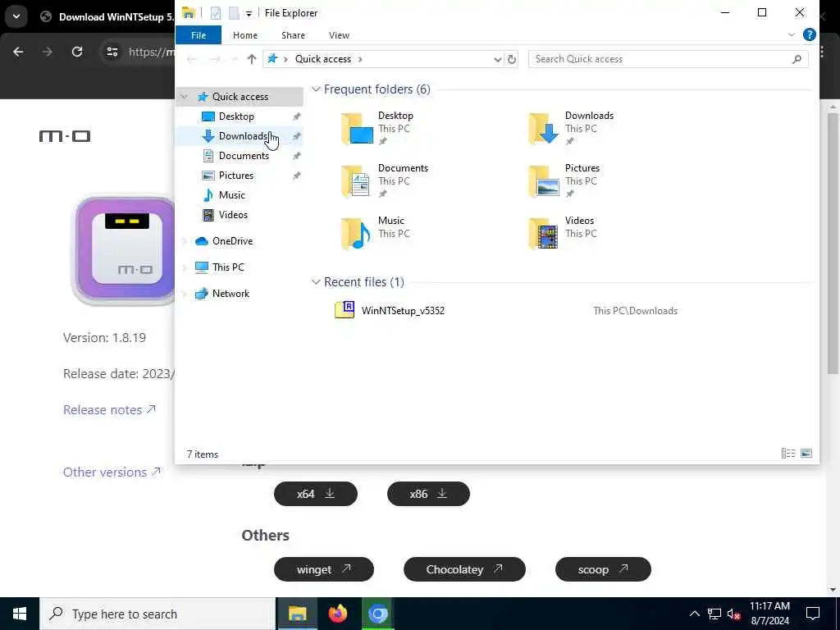Open the Other versions link
The width and height of the screenshot is (840, 630).
112,472
